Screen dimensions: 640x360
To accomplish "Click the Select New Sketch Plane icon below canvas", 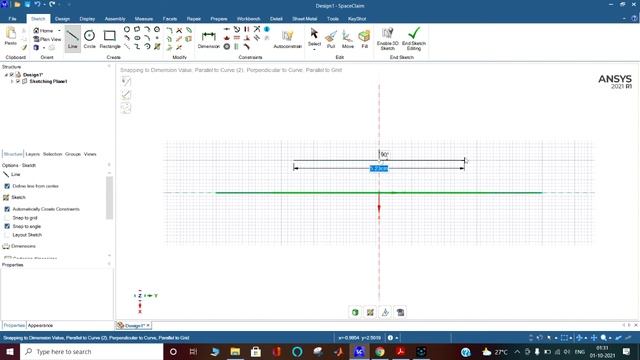I will 370,312.
